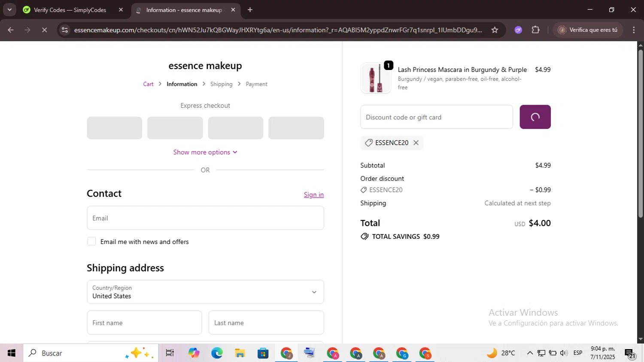This screenshot has height=362, width=644.
Task: Close the Verify Codes tab
Action: click(x=121, y=10)
